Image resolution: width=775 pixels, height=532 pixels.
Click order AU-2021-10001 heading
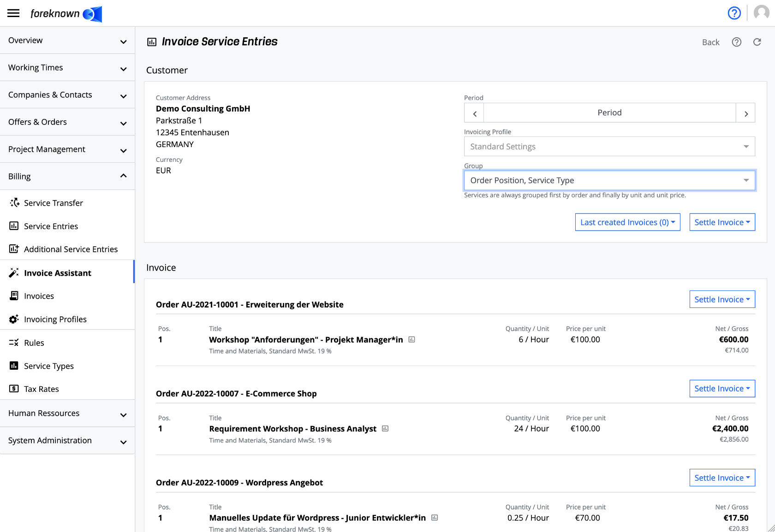250,305
